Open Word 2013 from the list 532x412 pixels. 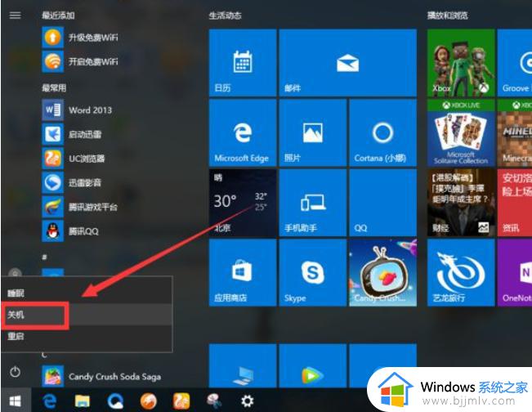77,110
